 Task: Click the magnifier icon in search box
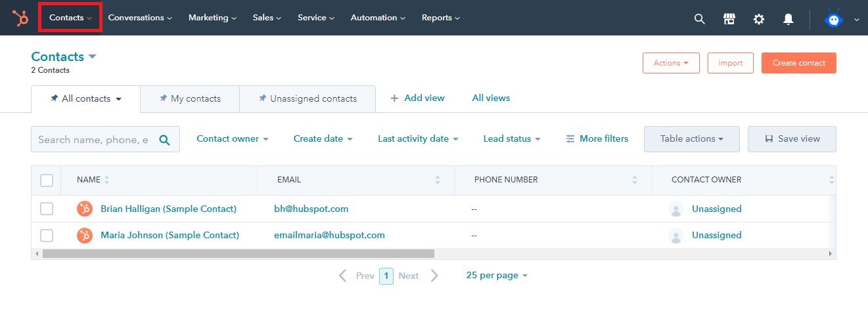tap(165, 140)
